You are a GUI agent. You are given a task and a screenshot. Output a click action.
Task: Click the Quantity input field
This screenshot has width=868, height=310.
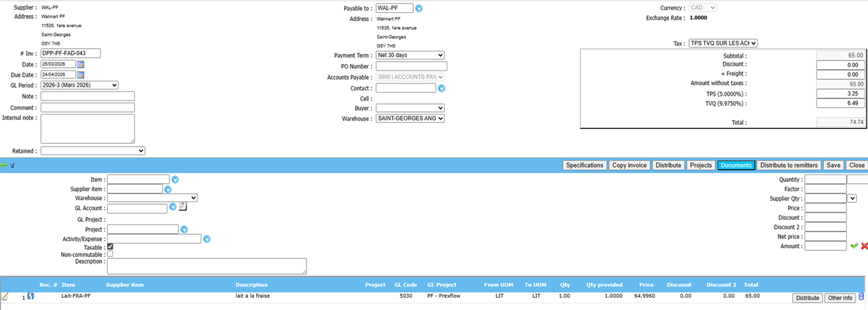(x=825, y=180)
